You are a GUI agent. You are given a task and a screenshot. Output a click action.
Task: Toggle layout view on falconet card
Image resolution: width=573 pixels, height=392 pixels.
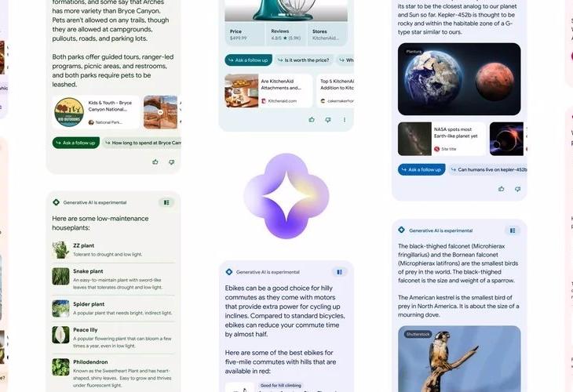(513, 230)
